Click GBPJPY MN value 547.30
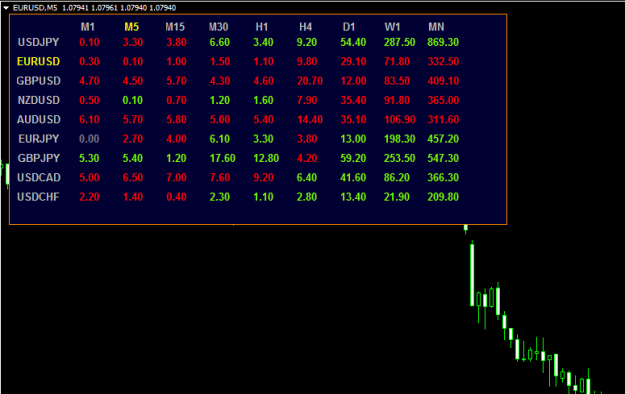 (x=443, y=158)
